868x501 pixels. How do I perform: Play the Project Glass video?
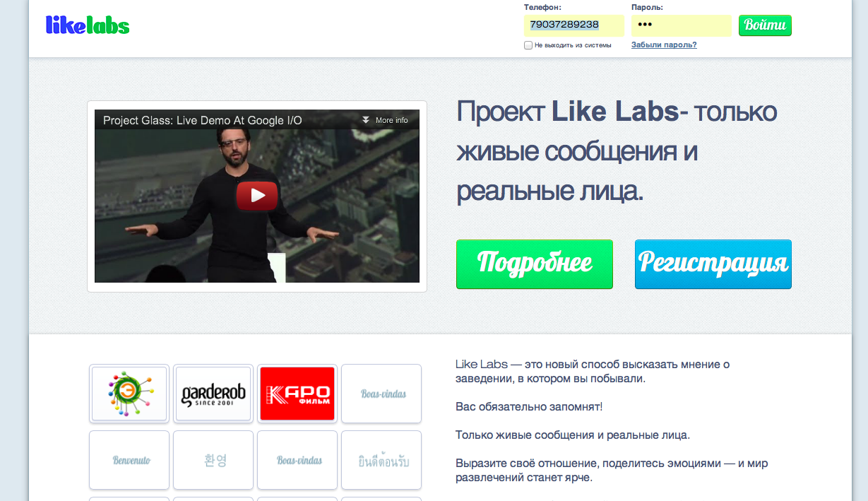(257, 196)
